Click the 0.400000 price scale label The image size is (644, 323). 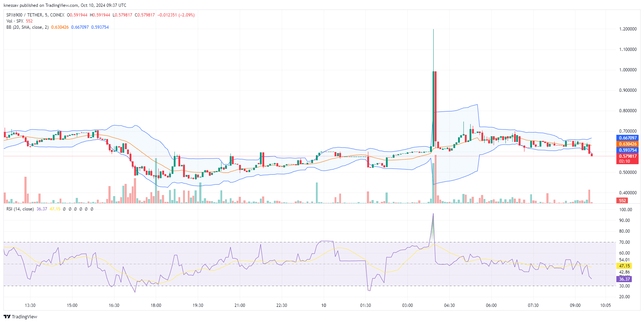(x=628, y=193)
